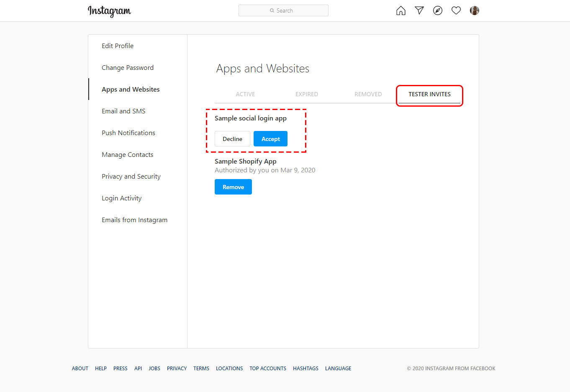Open Privacy and Security settings
The image size is (570, 392).
point(131,176)
